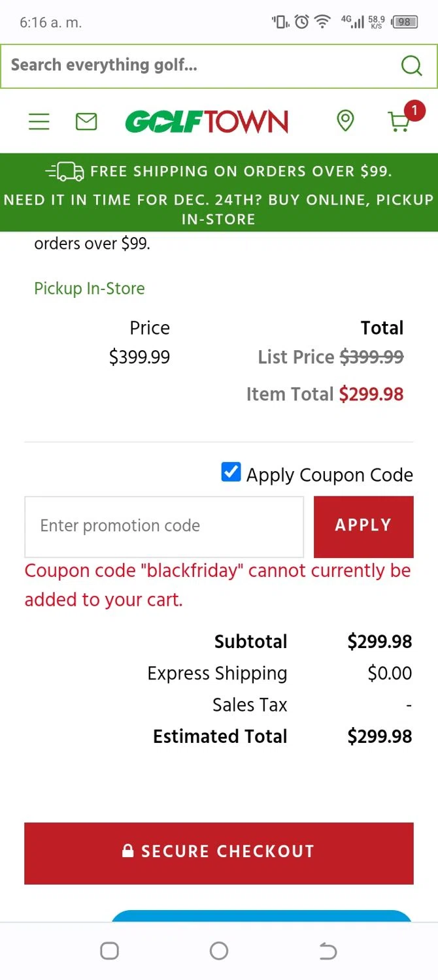Tap the cart item count badge
This screenshot has height=980, width=438.
(x=414, y=110)
